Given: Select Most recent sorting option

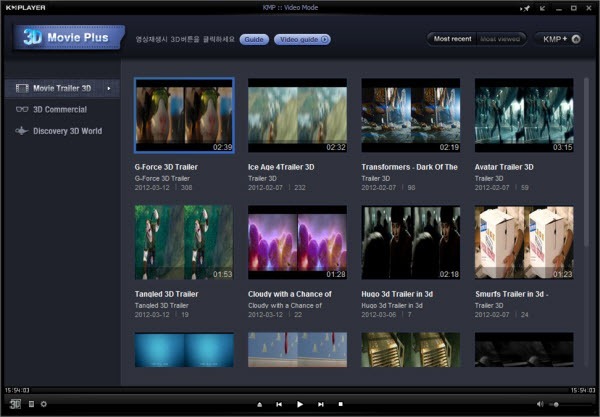Looking at the screenshot, I should (x=453, y=39).
